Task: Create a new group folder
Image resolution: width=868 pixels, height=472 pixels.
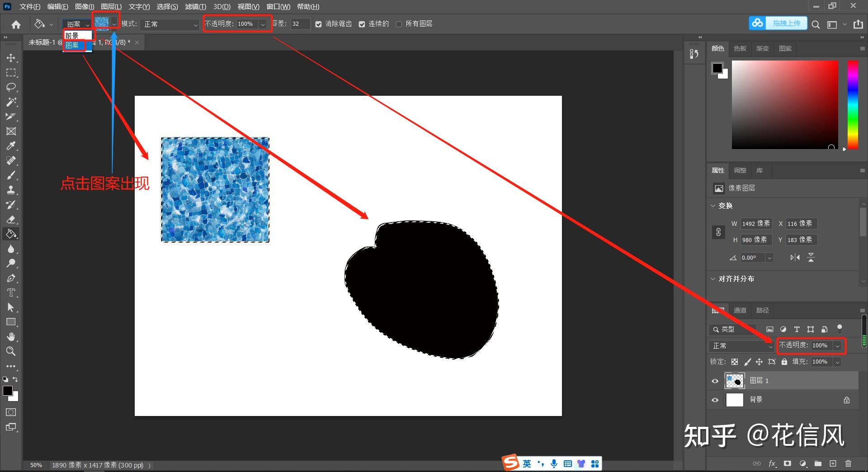Action: [x=818, y=463]
